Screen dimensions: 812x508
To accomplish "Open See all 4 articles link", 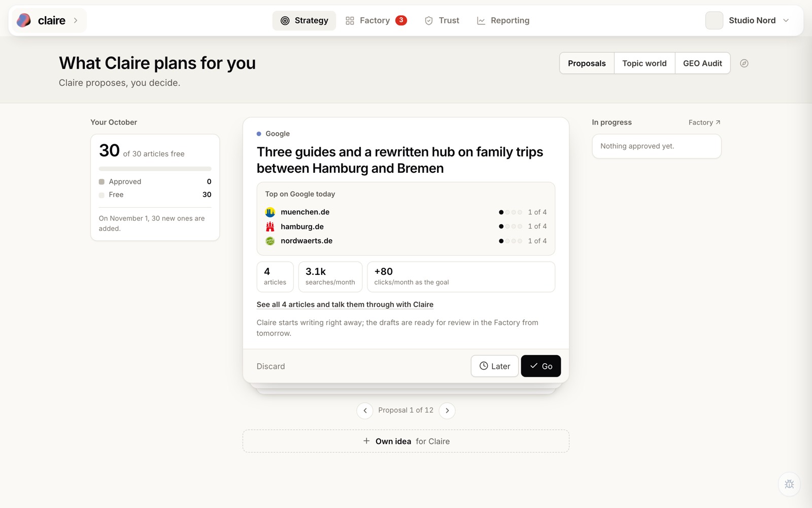I will (x=345, y=304).
